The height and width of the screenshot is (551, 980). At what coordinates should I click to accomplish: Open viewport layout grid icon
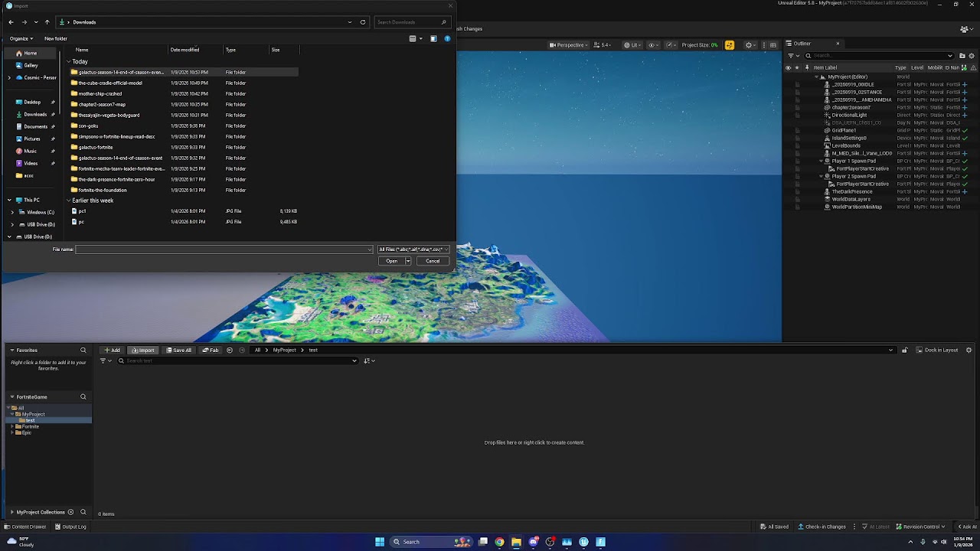[773, 45]
